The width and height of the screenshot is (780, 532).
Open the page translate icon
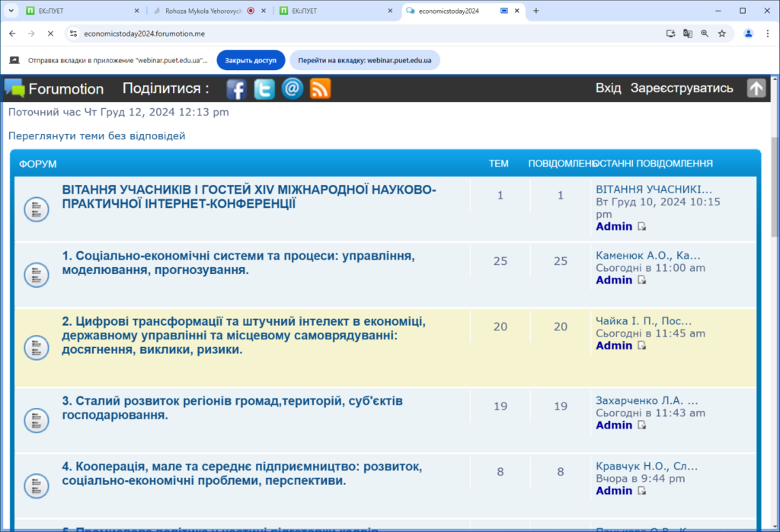click(x=688, y=33)
